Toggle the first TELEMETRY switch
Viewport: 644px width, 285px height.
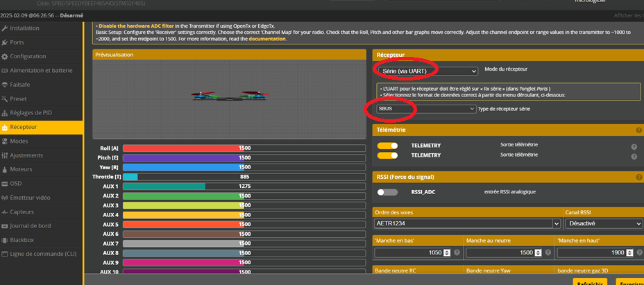pos(387,146)
